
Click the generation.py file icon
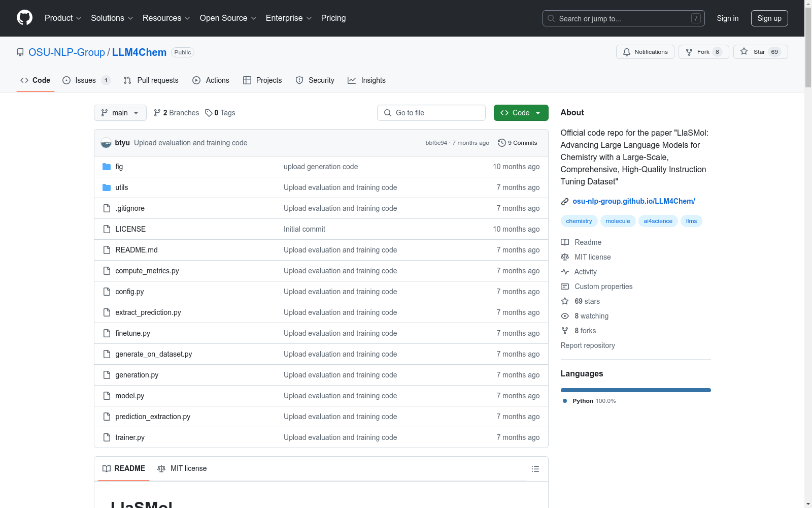click(107, 375)
